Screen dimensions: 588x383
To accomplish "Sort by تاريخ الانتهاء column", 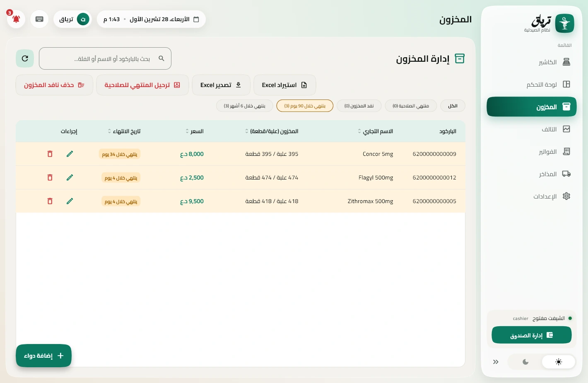I will [x=124, y=131].
